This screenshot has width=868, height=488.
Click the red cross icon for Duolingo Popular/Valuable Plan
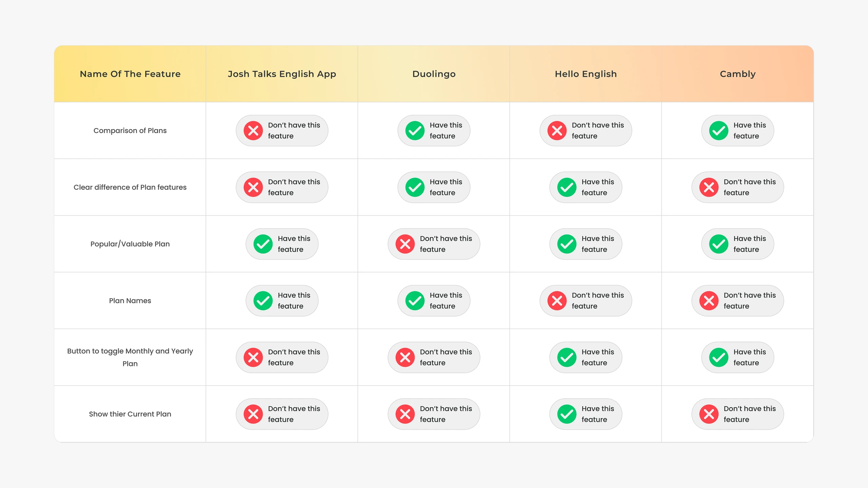coord(405,244)
